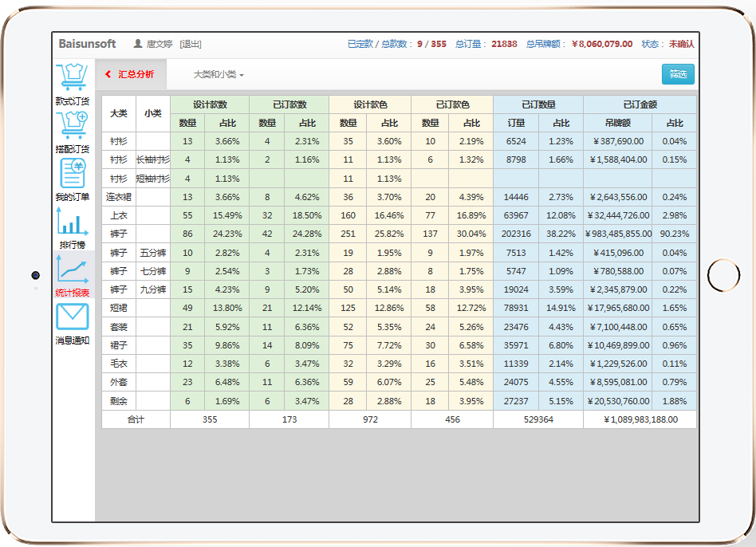Screen dimensions: 756x547
Task: Open 搭配订货 cart with plus icon
Action: pyautogui.click(x=73, y=125)
